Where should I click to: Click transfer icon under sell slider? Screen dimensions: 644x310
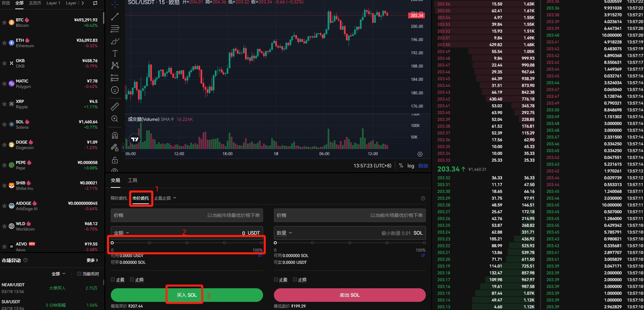point(423,255)
